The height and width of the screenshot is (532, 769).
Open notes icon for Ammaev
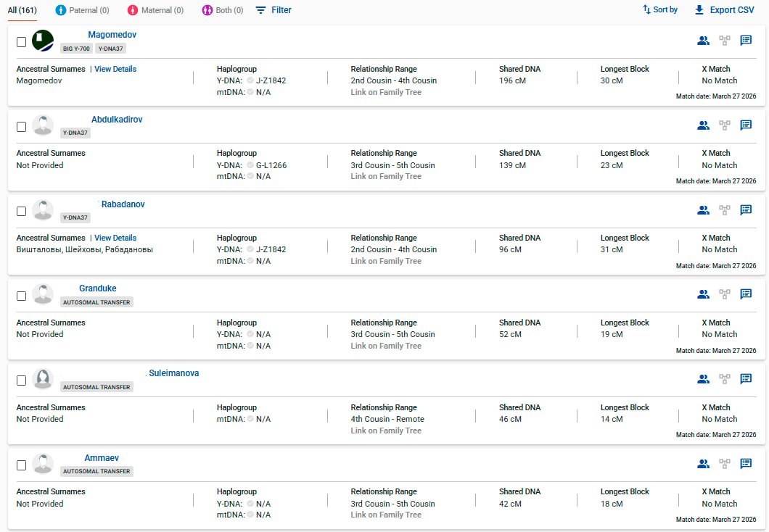click(x=746, y=463)
